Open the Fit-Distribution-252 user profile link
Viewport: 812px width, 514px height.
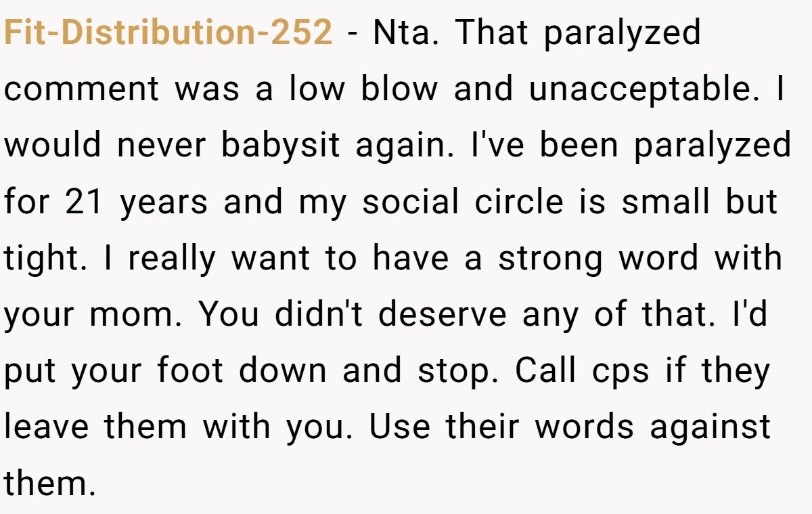click(168, 33)
